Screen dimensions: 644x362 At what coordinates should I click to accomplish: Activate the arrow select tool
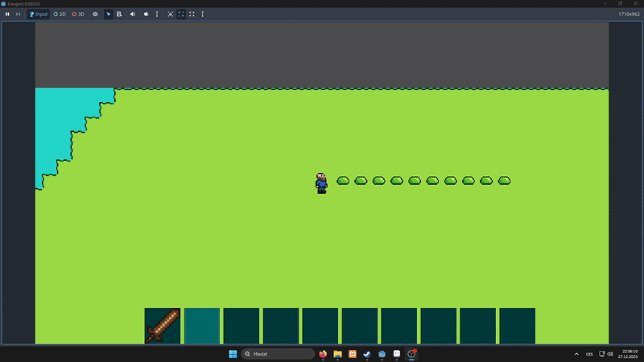click(x=109, y=14)
